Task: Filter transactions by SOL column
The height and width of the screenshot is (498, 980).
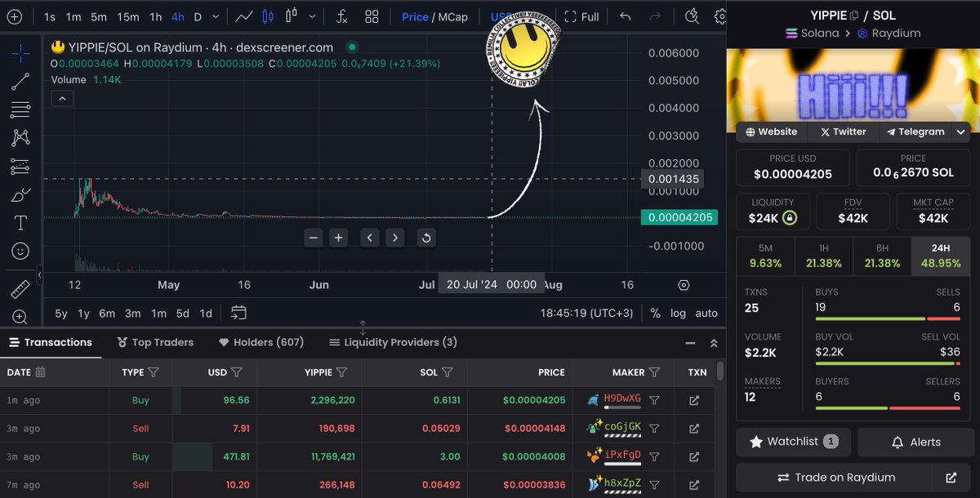Action: [448, 372]
